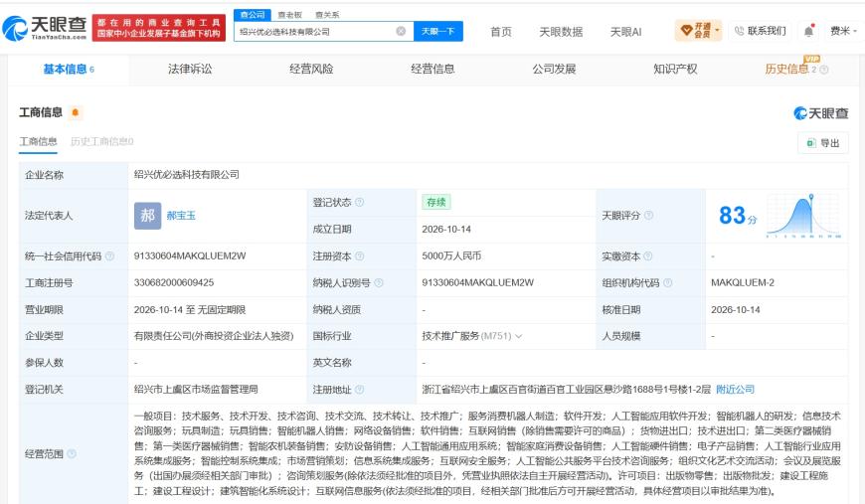Click help icon next to 经营范围

click(72, 454)
